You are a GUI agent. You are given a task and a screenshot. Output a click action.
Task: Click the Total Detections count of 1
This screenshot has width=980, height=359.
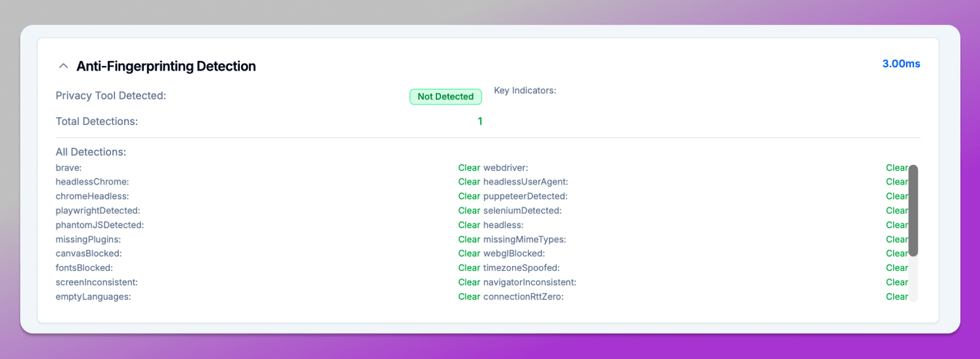coord(480,122)
